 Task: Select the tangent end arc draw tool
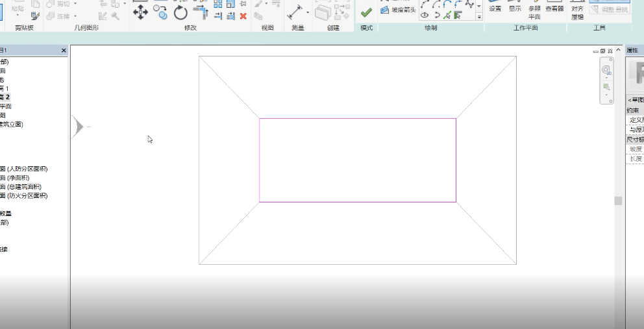coord(447,4)
